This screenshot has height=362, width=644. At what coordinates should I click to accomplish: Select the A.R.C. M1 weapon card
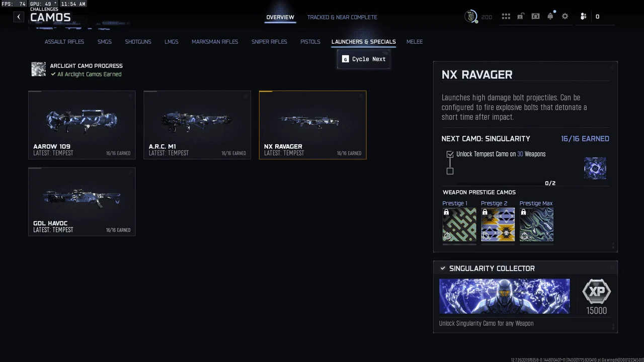pyautogui.click(x=197, y=125)
